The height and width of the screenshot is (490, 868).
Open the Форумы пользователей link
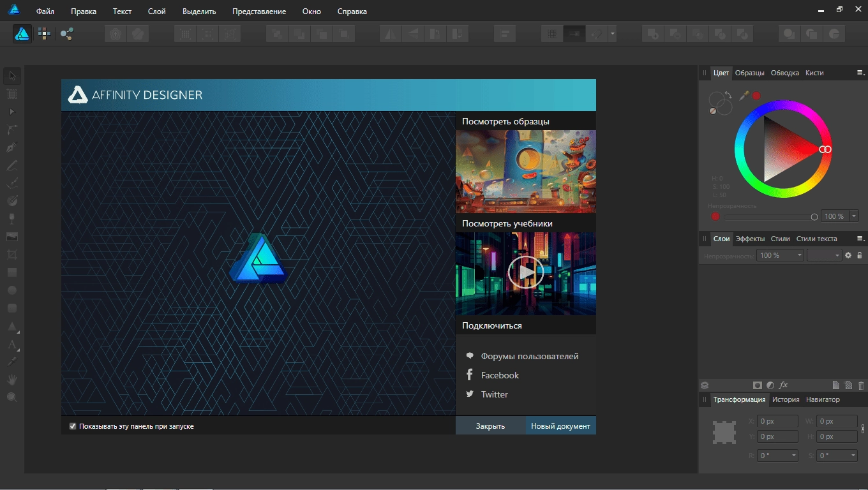530,356
